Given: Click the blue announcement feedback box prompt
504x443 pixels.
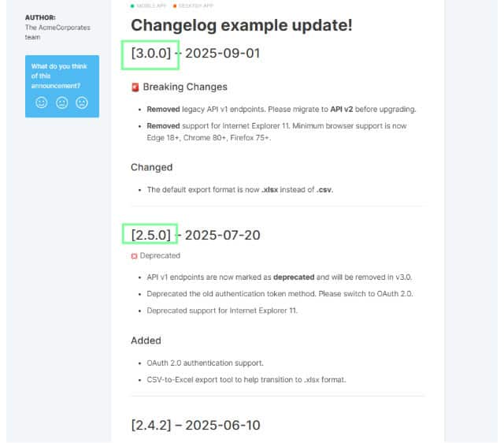Looking at the screenshot, I should click(59, 76).
